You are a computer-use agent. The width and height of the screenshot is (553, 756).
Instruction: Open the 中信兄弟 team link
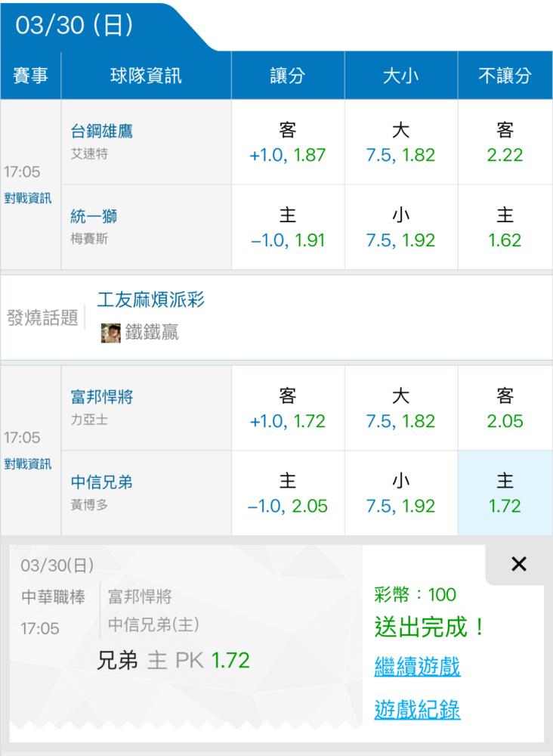click(x=102, y=482)
